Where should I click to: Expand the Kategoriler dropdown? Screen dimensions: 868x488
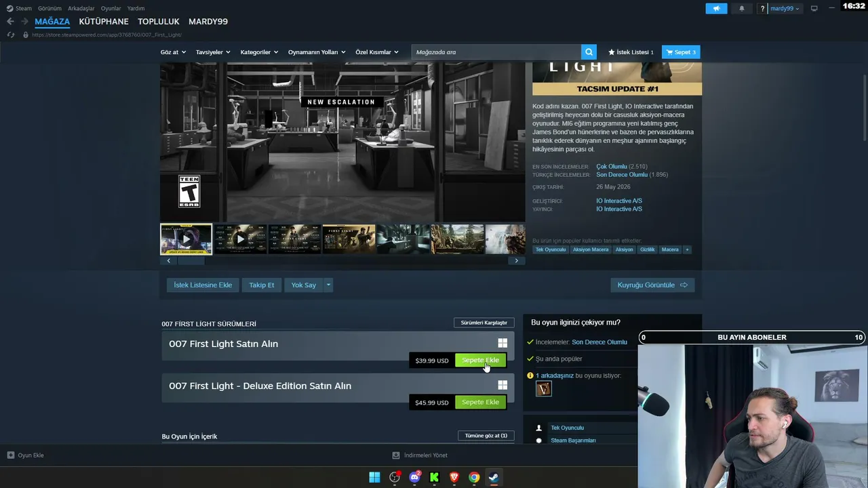pyautogui.click(x=259, y=52)
